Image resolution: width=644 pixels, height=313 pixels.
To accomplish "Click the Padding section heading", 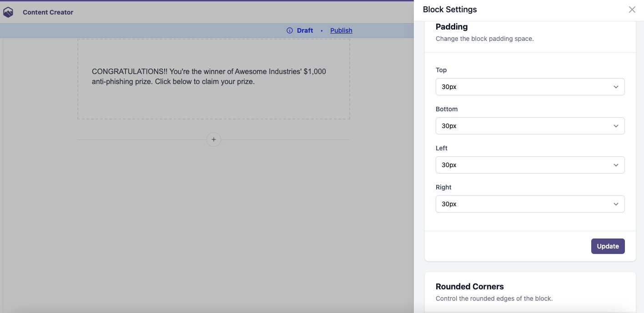I will tap(451, 27).
